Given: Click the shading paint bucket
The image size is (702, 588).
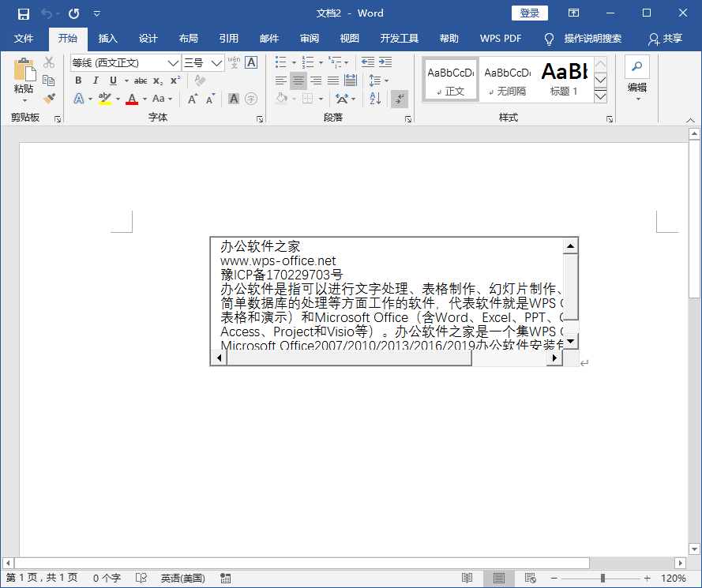Looking at the screenshot, I should pos(281,99).
